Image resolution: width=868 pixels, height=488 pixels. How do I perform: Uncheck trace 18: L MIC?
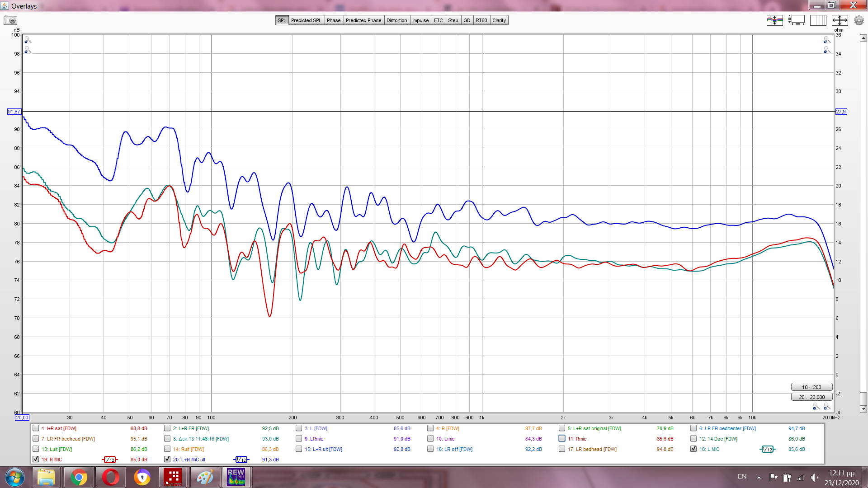click(x=693, y=449)
